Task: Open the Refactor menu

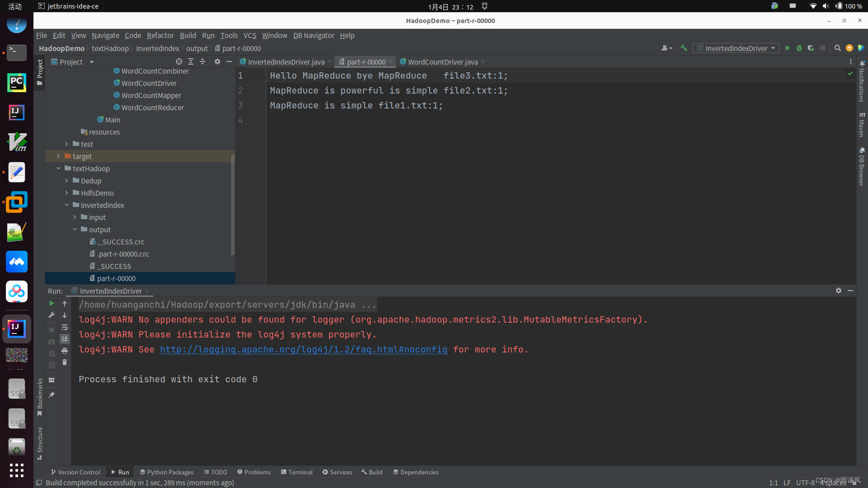Action: click(160, 35)
